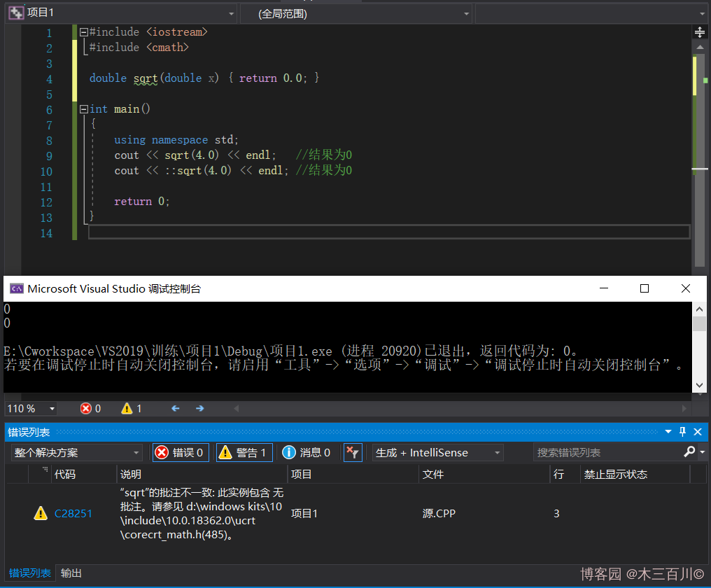
Task: Open the 整个解决方案 scope dropdown
Action: 76,453
